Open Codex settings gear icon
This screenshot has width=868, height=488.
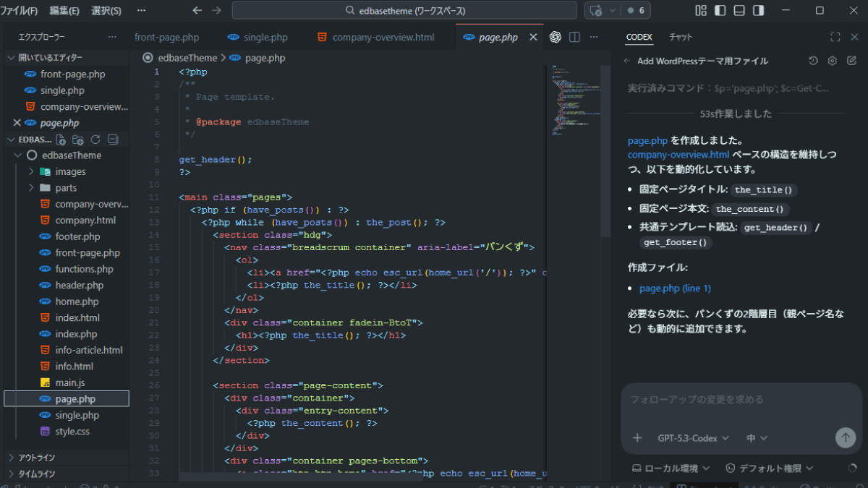pyautogui.click(x=832, y=61)
